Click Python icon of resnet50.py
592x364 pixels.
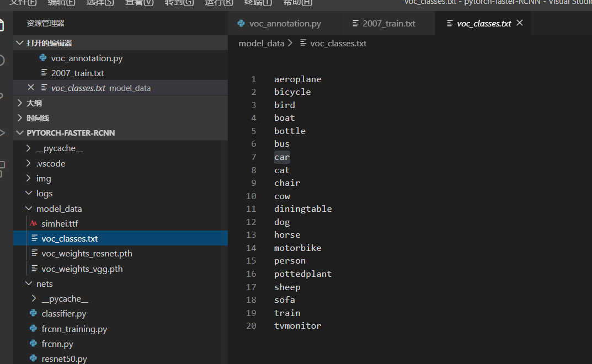pyautogui.click(x=33, y=358)
